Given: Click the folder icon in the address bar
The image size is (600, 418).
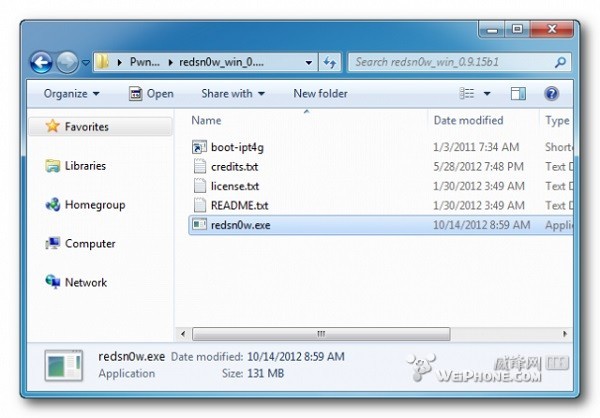Looking at the screenshot, I should point(103,62).
